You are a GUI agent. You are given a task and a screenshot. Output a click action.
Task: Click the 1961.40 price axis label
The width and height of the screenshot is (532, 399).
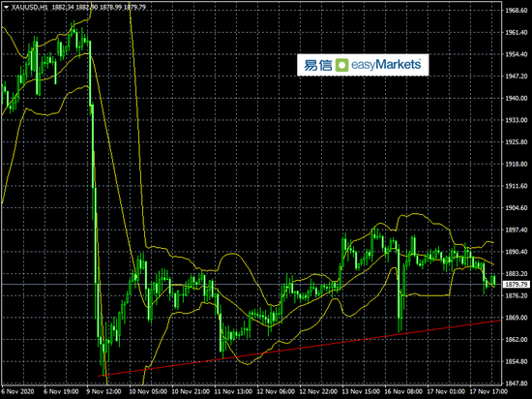click(517, 33)
